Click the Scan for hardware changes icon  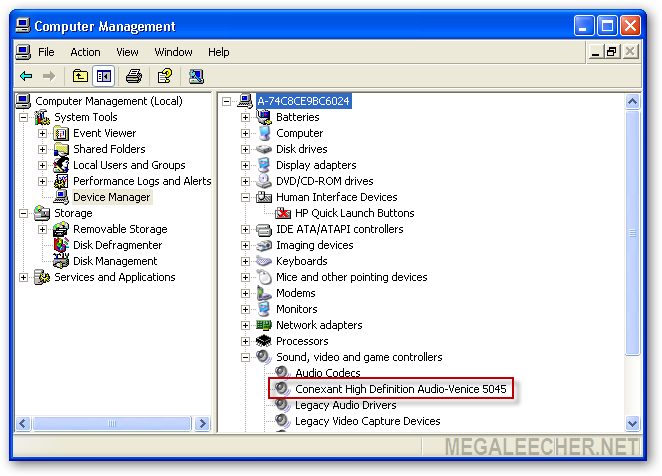point(196,76)
